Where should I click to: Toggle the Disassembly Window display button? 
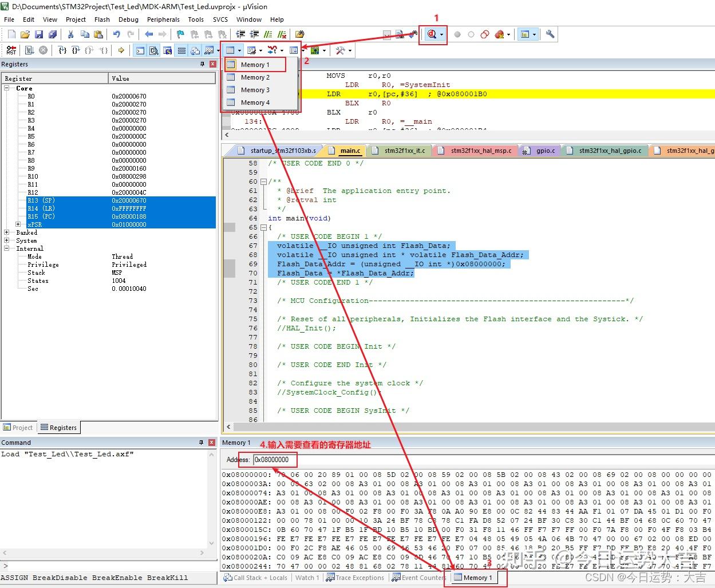click(x=153, y=50)
